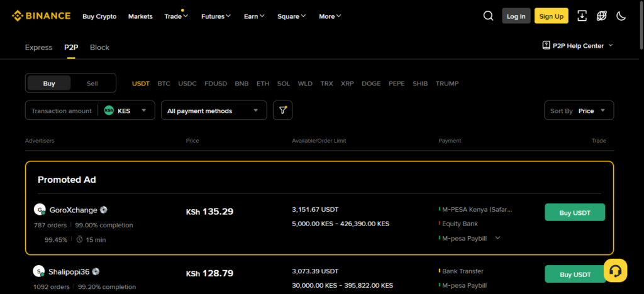Expand the Trade menu
The image size is (644, 294).
(176, 16)
